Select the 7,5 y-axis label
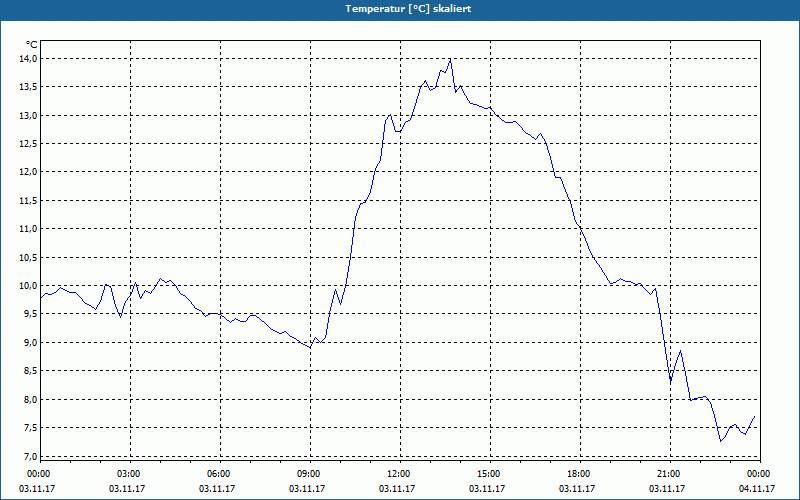Image resolution: width=800 pixels, height=500 pixels. (x=31, y=428)
